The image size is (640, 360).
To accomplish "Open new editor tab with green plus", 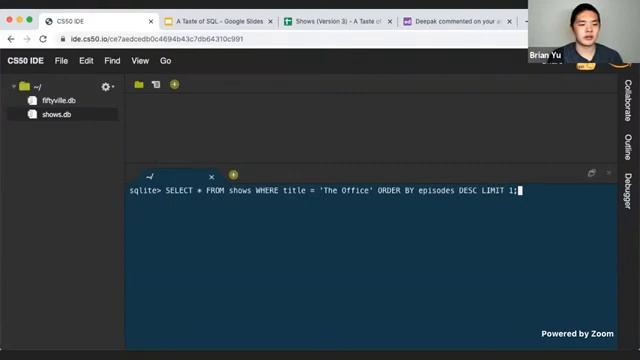I will (174, 84).
